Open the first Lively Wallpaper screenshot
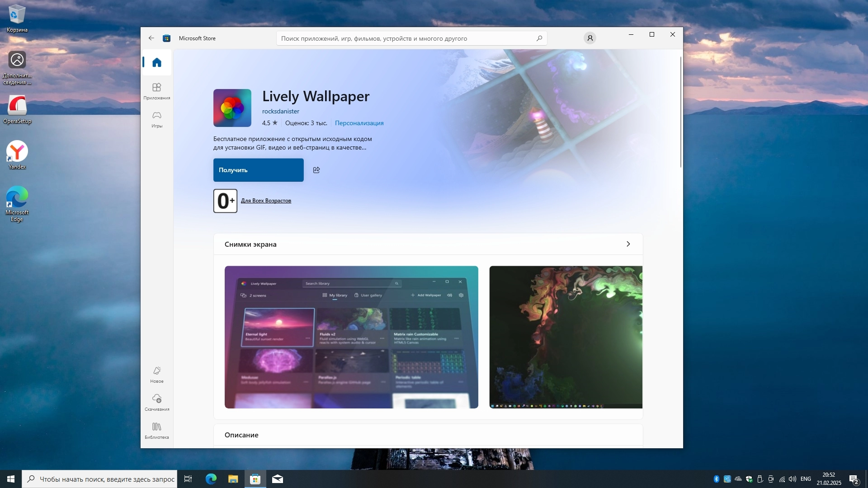Viewport: 868px width, 488px height. coord(351,337)
